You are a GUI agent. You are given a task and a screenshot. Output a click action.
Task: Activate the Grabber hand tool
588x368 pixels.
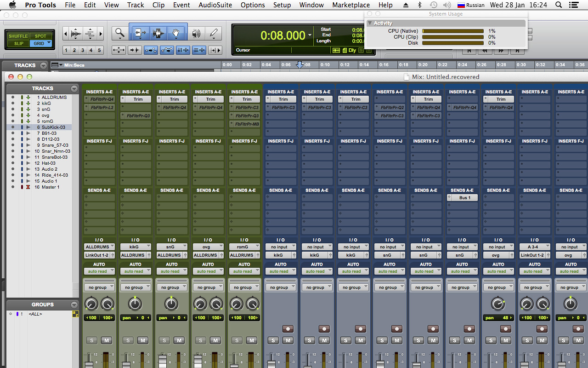click(x=176, y=32)
